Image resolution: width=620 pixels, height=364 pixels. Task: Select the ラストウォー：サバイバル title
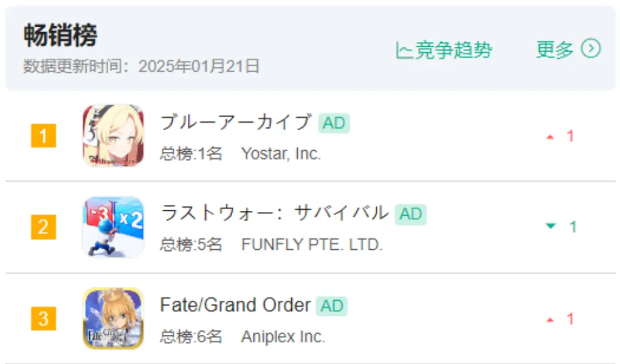pyautogui.click(x=274, y=213)
